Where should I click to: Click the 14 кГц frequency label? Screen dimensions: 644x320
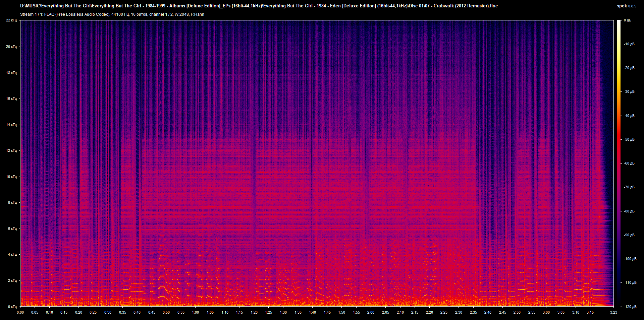11,125
